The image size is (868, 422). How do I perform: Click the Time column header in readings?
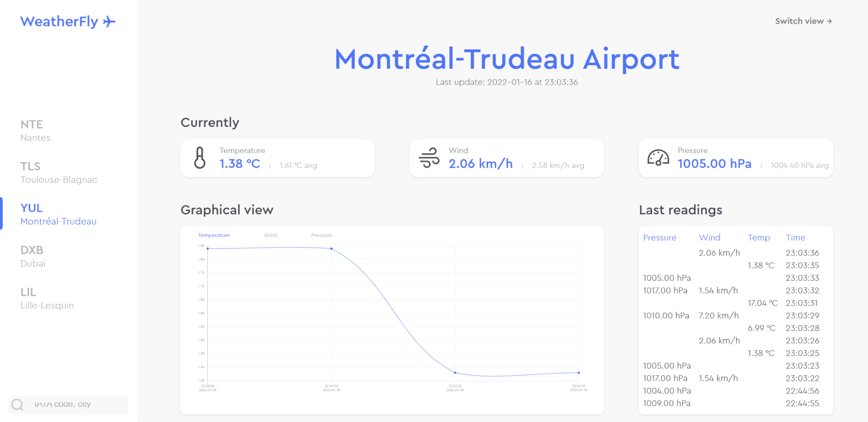[x=795, y=237]
